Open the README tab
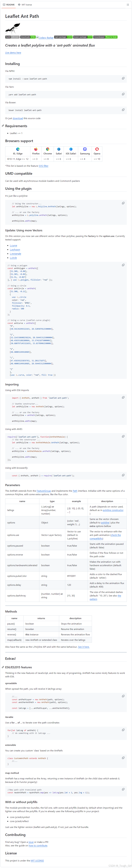 click(8, 5)
